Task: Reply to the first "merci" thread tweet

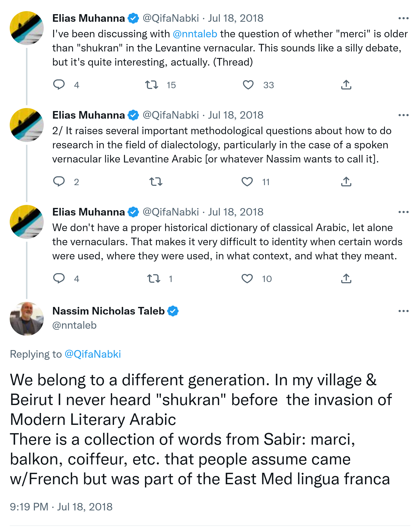Action: (x=59, y=85)
